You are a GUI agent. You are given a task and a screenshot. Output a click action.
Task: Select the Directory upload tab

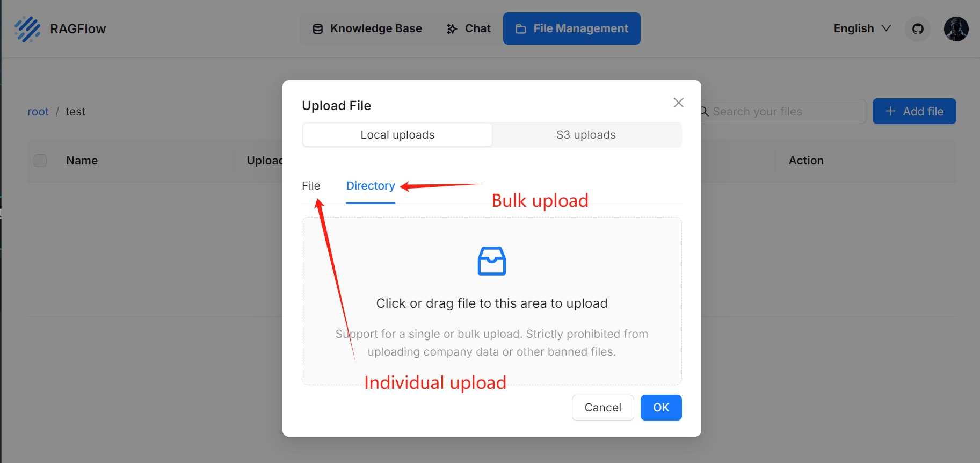point(371,186)
